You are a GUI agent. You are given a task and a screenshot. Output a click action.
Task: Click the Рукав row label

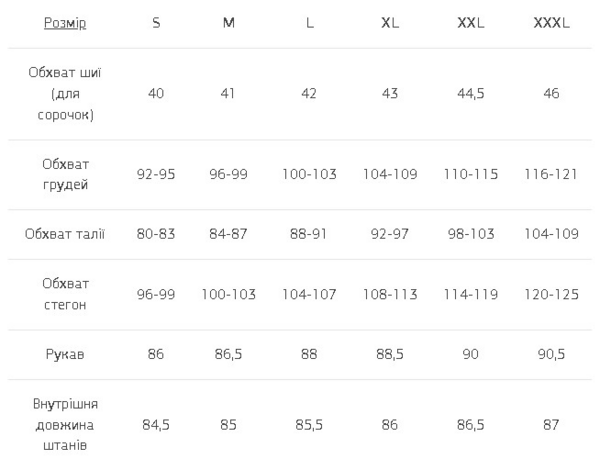[65, 353]
